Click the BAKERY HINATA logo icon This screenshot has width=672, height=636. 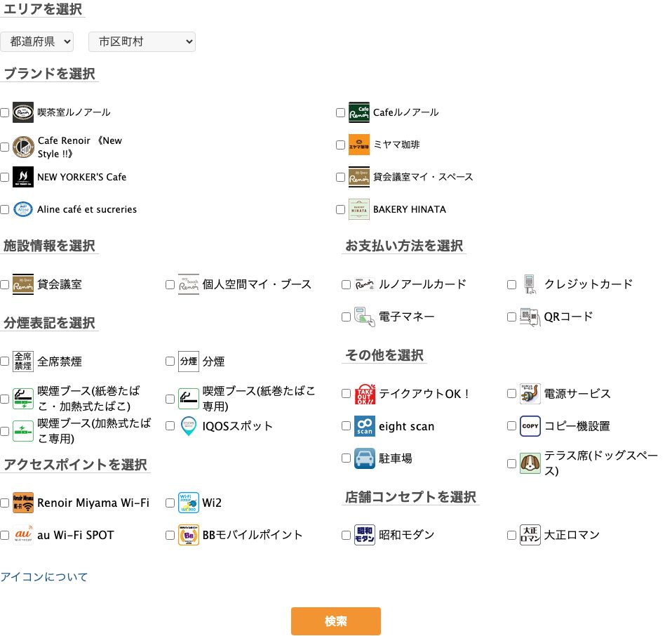tap(358, 209)
